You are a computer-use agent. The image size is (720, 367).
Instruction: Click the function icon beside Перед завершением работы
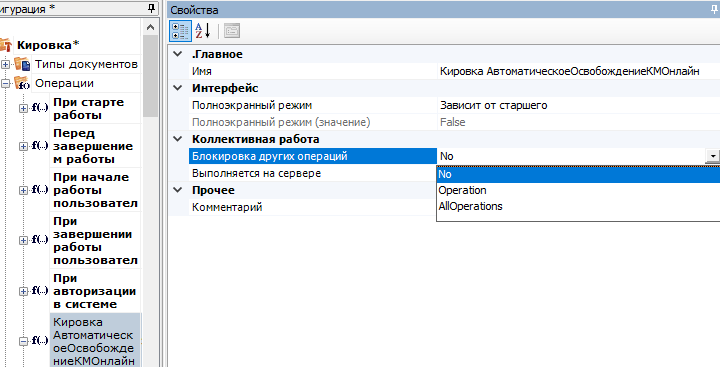point(39,146)
